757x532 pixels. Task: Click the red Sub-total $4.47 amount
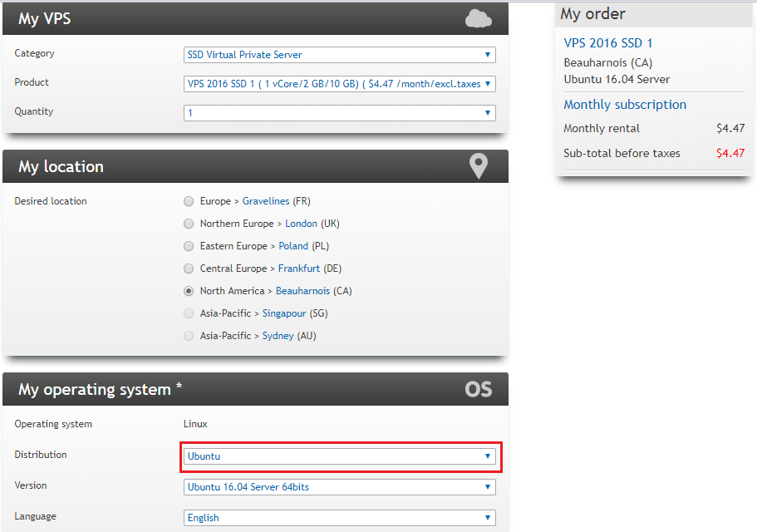(x=730, y=154)
